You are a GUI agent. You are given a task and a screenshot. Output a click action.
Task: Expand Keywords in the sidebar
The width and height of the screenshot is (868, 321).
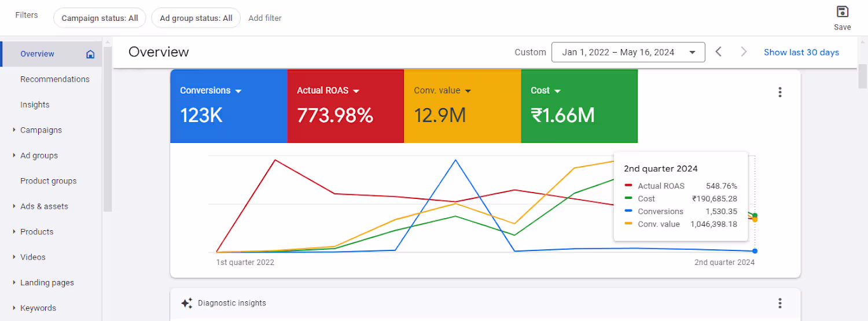pos(14,308)
